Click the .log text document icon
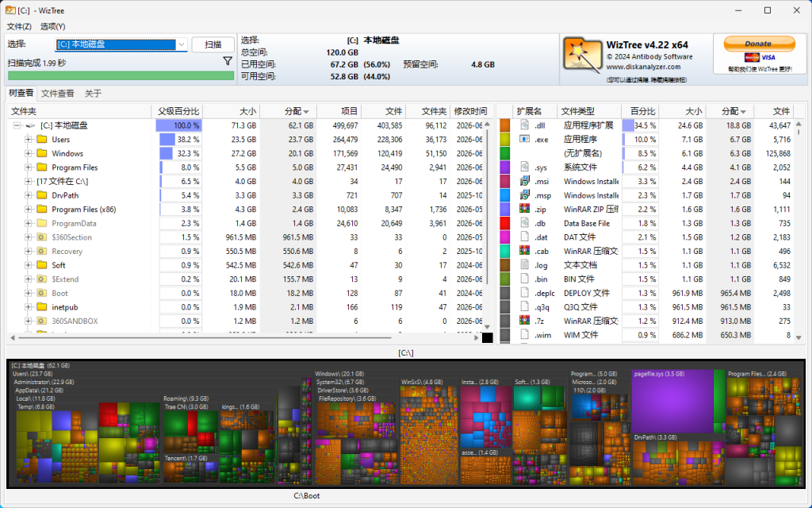 525,265
